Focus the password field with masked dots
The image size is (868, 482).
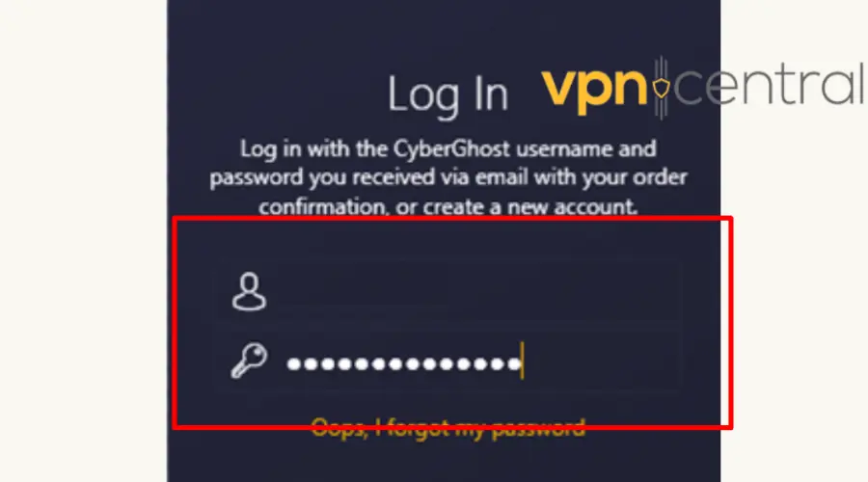pos(448,361)
